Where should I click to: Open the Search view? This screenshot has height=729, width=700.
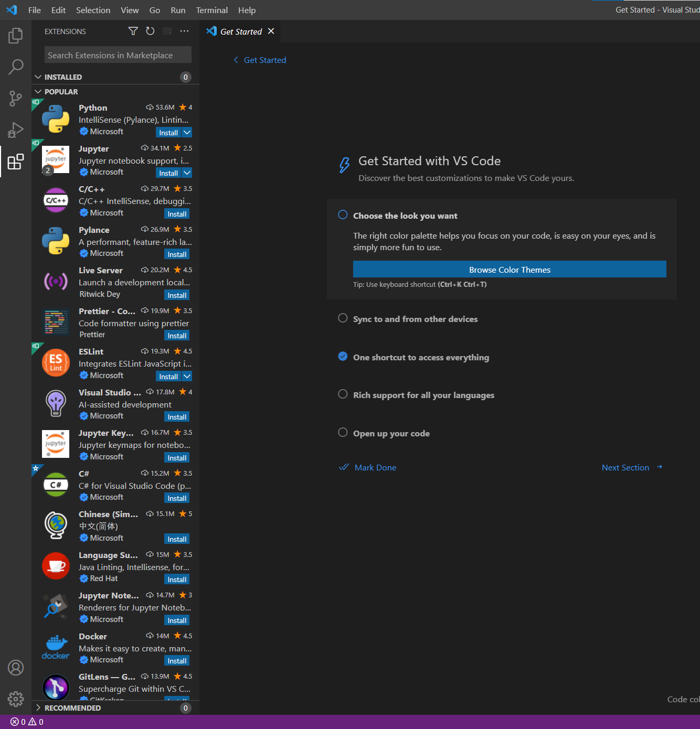(x=15, y=67)
